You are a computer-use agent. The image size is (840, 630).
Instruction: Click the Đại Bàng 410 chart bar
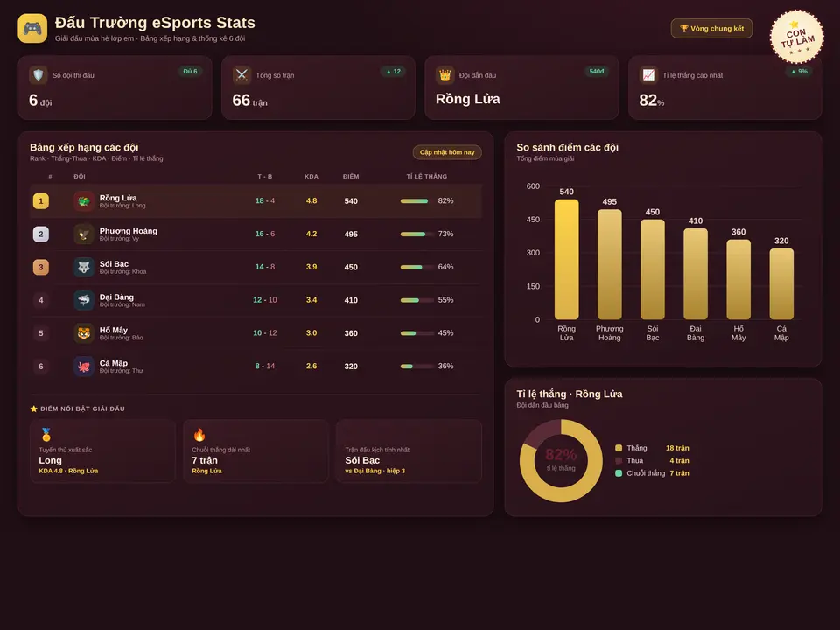coord(696,274)
